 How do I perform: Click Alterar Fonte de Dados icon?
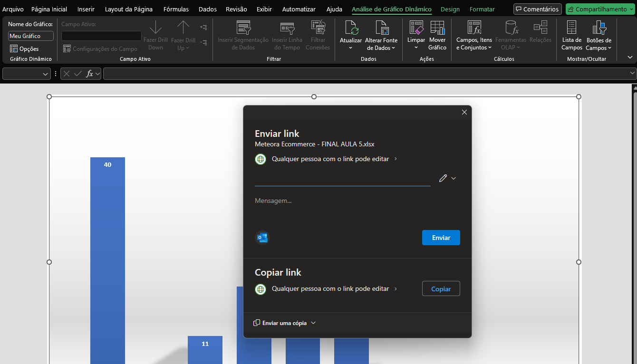[x=381, y=29]
